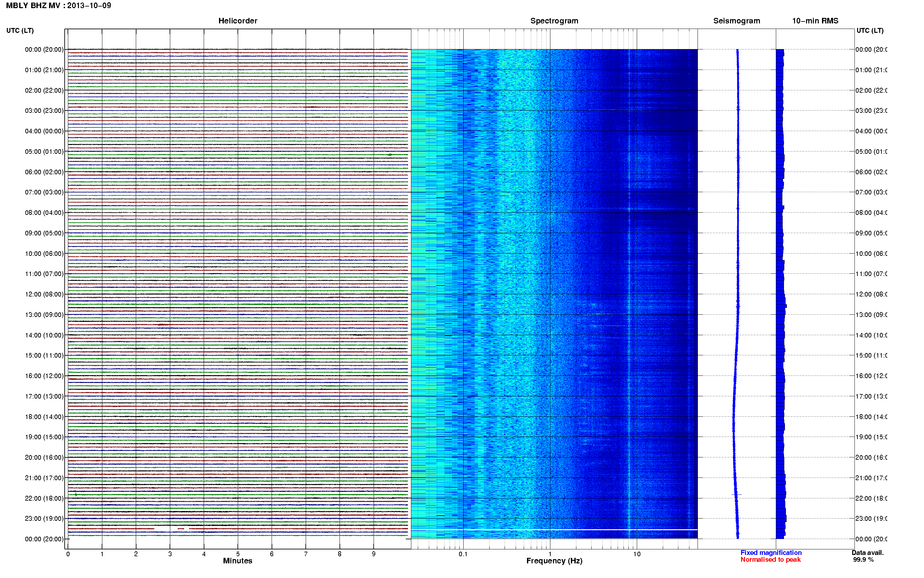
Task: Click the plot title MBLY BHZ MV : 2013-10-09
Action: tap(58, 5)
